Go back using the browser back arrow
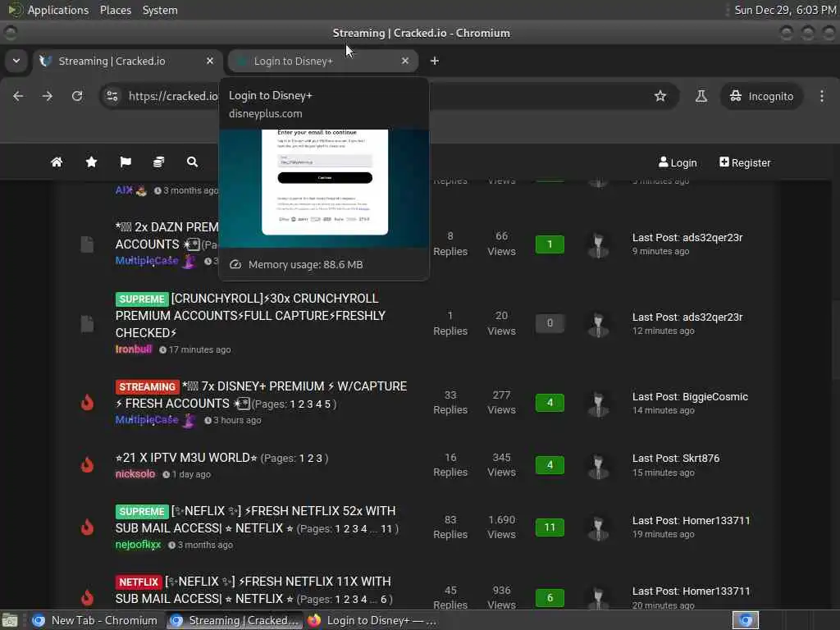This screenshot has width=840, height=630. point(18,96)
